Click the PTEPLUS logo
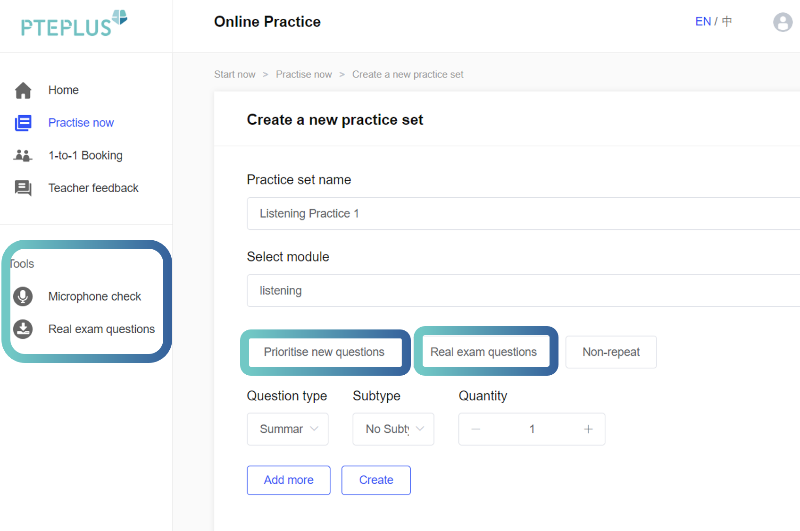This screenshot has width=800, height=531. click(74, 23)
